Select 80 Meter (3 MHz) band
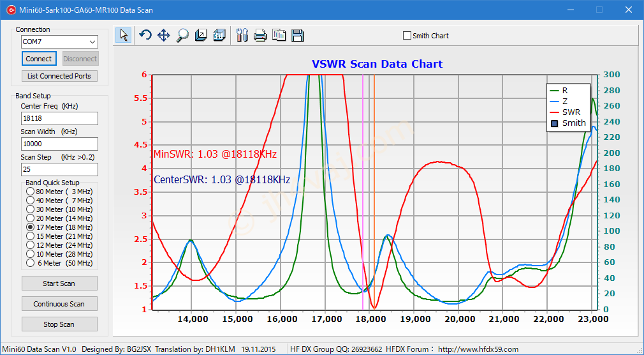Image resolution: width=644 pixels, height=355 pixels. (30, 192)
